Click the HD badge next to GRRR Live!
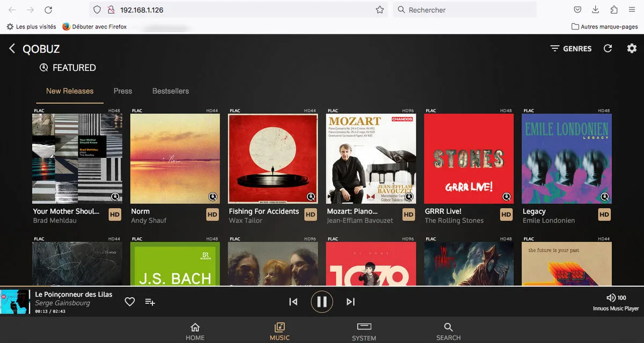 pyautogui.click(x=506, y=215)
